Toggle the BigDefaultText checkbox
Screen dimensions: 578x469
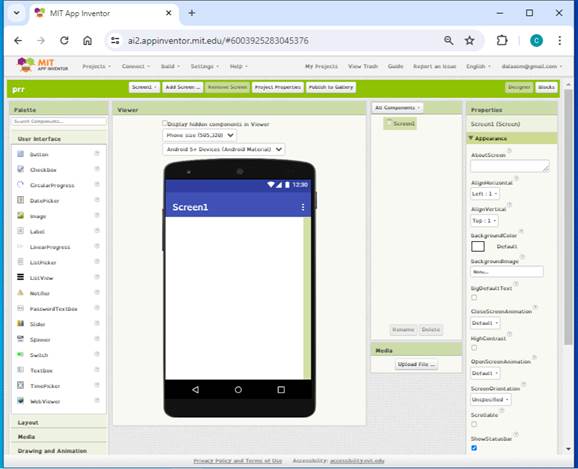pyautogui.click(x=474, y=297)
